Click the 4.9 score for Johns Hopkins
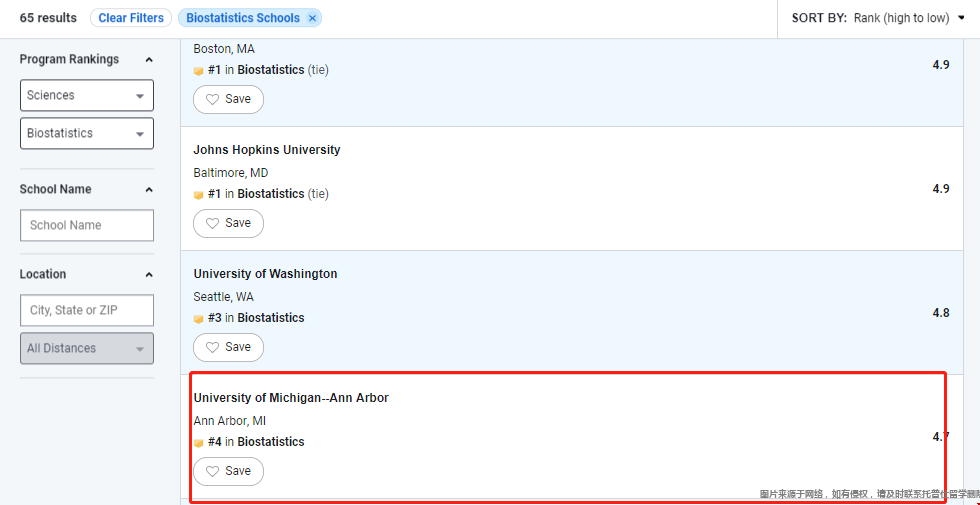980x505 pixels. pos(941,189)
